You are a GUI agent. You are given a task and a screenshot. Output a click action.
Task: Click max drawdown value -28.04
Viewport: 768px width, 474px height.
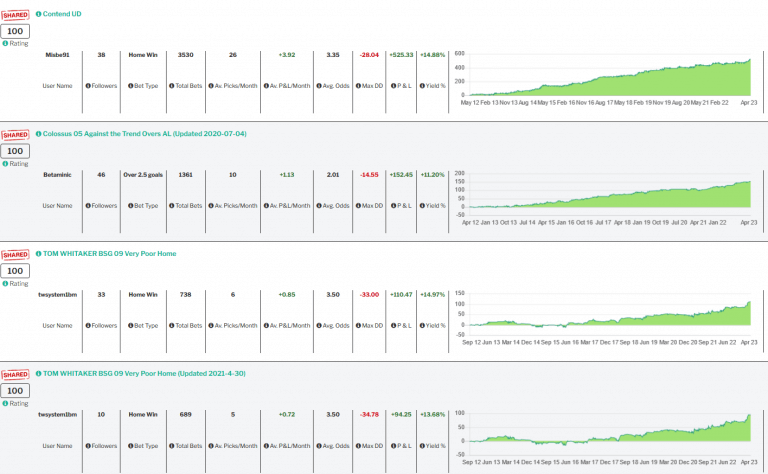click(369, 55)
